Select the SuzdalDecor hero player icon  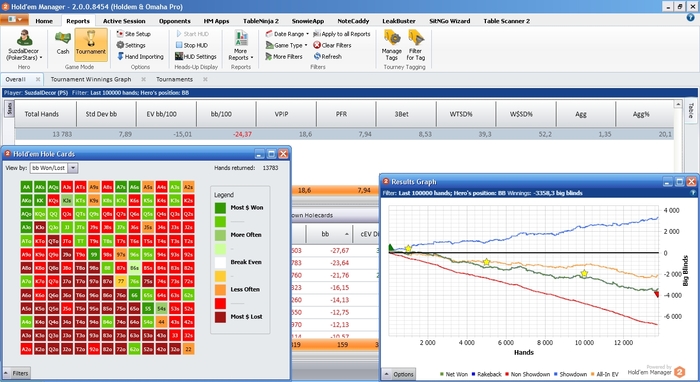coord(24,45)
